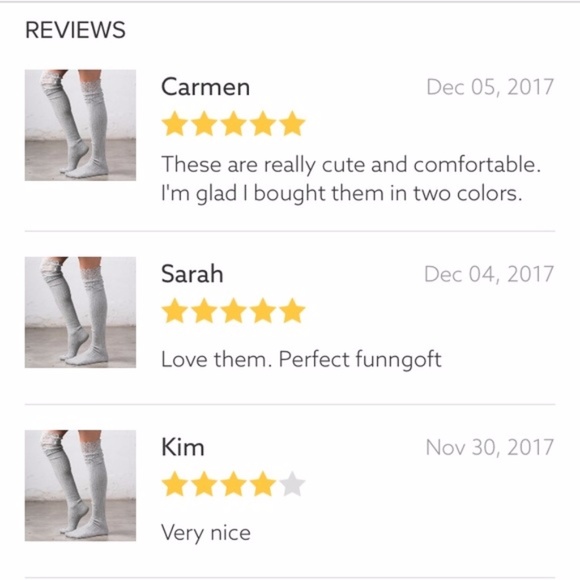
Task: Click the REVIEWS section heading
Action: [x=75, y=30]
